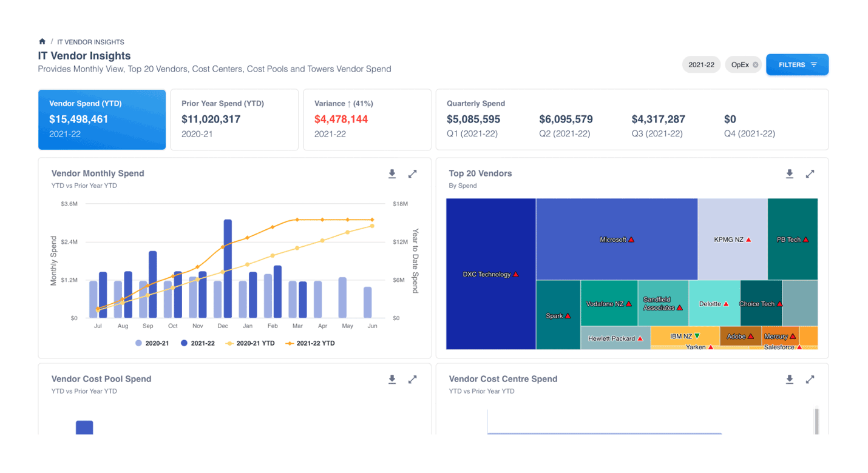Click the DXC Technology treemap tile
Screen dimensions: 868x473
pos(491,274)
